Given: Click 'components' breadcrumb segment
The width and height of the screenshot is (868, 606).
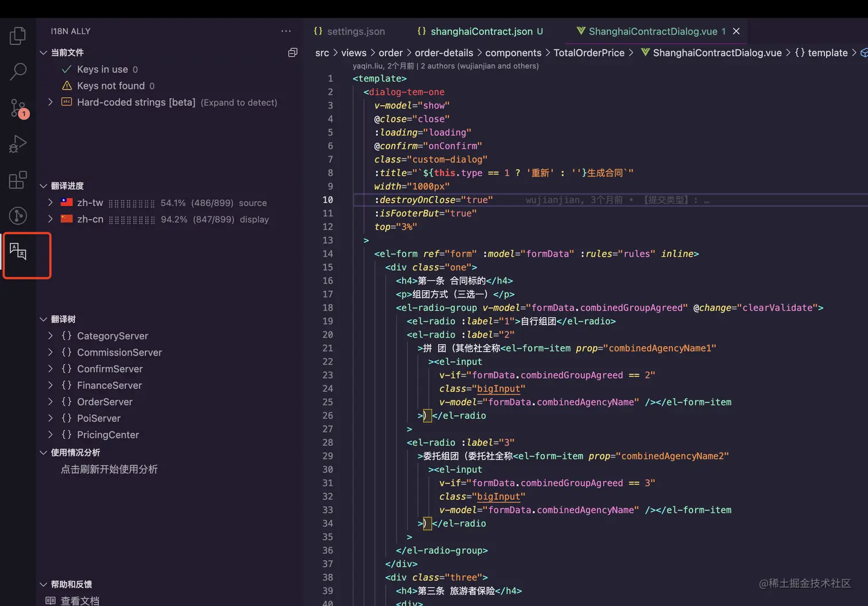Looking at the screenshot, I should click(x=513, y=53).
